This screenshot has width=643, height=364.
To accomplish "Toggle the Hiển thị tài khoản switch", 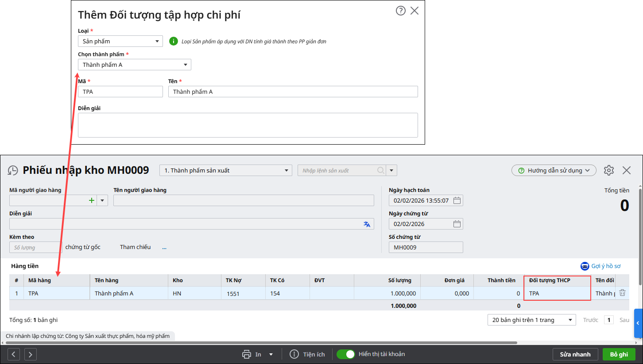I will 346,354.
